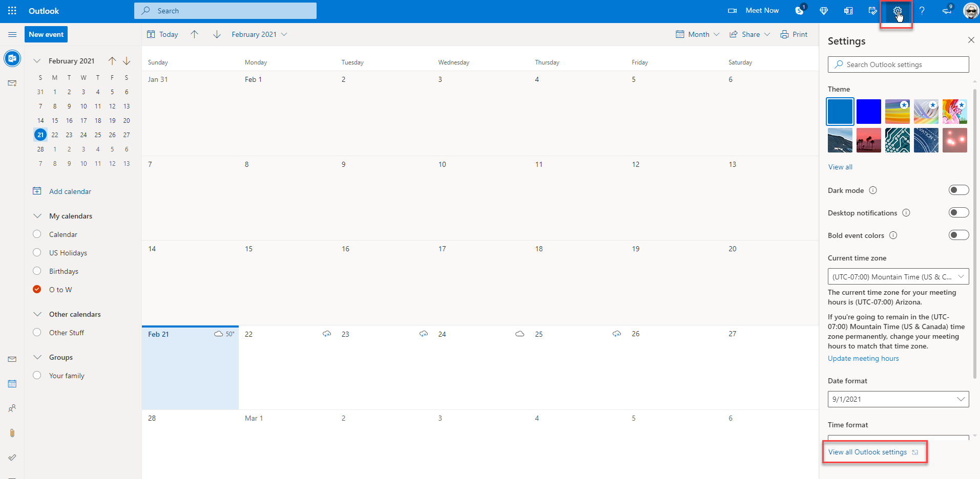Show the Birthdays calendar
Viewport: 980px width, 479px height.
[x=37, y=271]
